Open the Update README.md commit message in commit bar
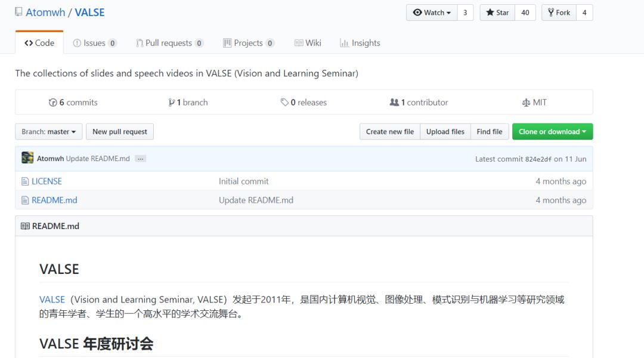The height and width of the screenshot is (358, 644). pyautogui.click(x=98, y=159)
